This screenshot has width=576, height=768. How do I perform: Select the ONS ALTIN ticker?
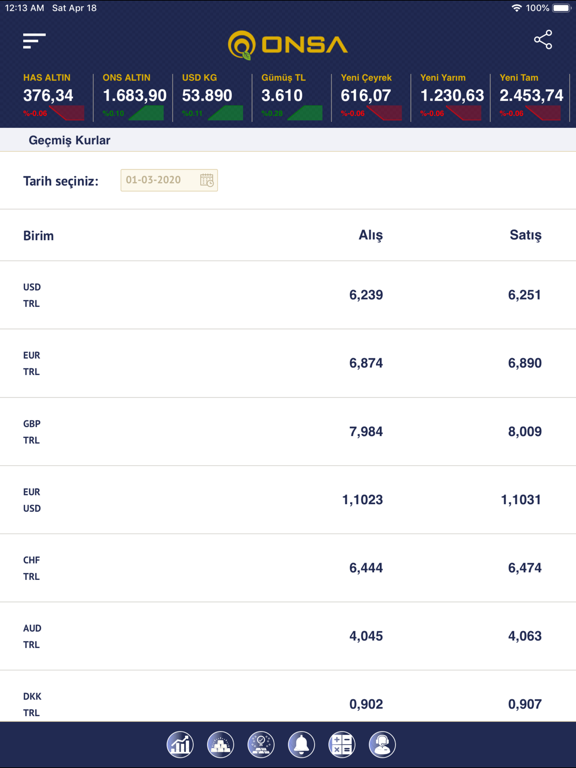click(133, 97)
